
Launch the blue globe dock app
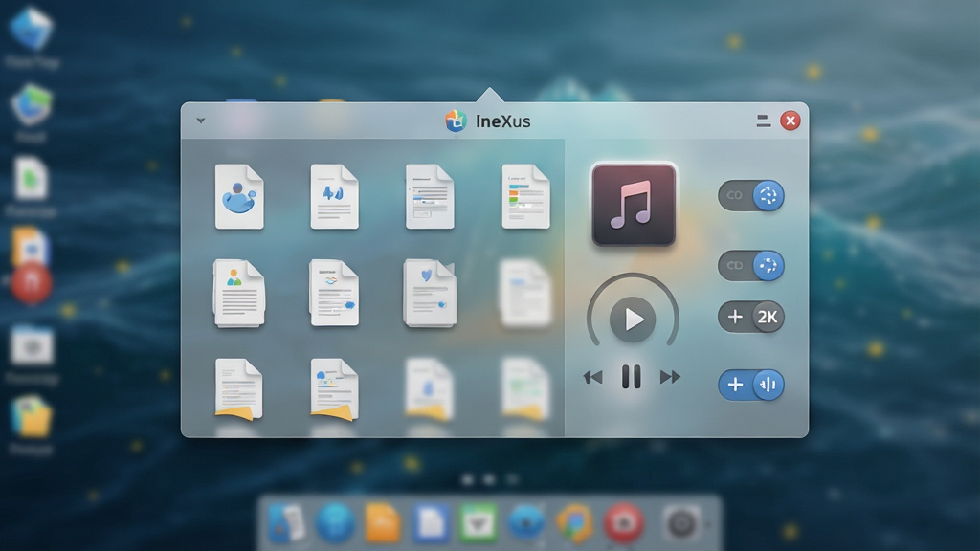(x=335, y=521)
